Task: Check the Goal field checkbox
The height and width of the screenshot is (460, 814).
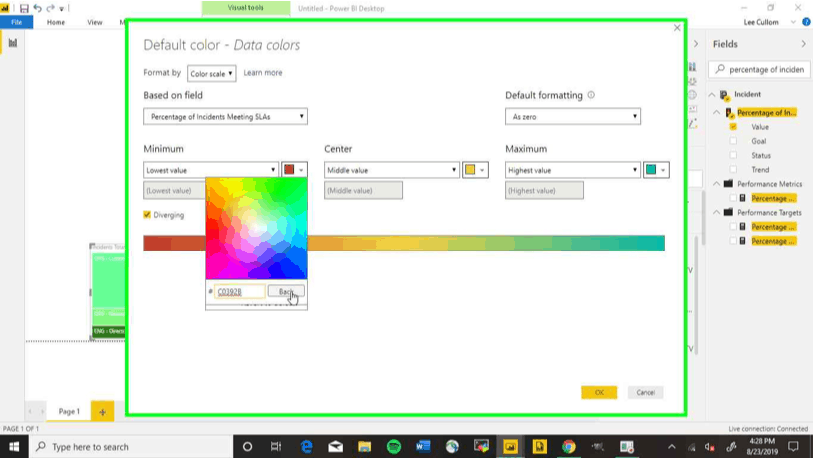Action: 733,141
